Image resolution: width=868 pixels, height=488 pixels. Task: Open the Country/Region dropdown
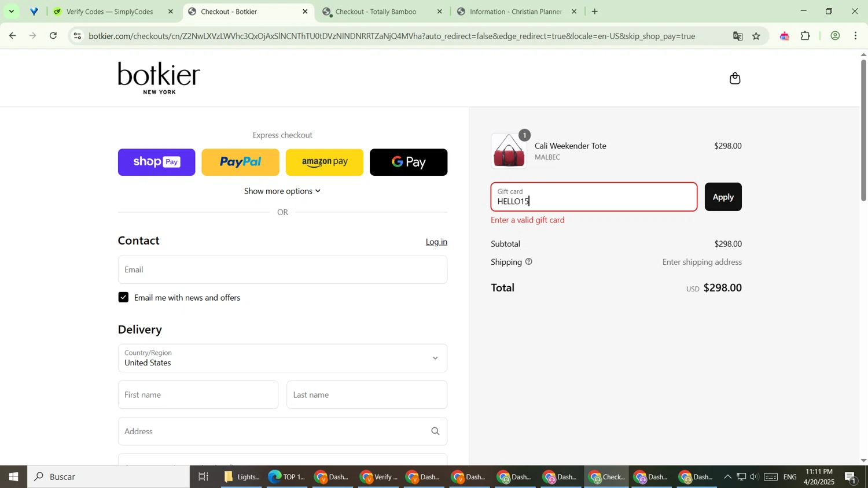click(x=282, y=358)
